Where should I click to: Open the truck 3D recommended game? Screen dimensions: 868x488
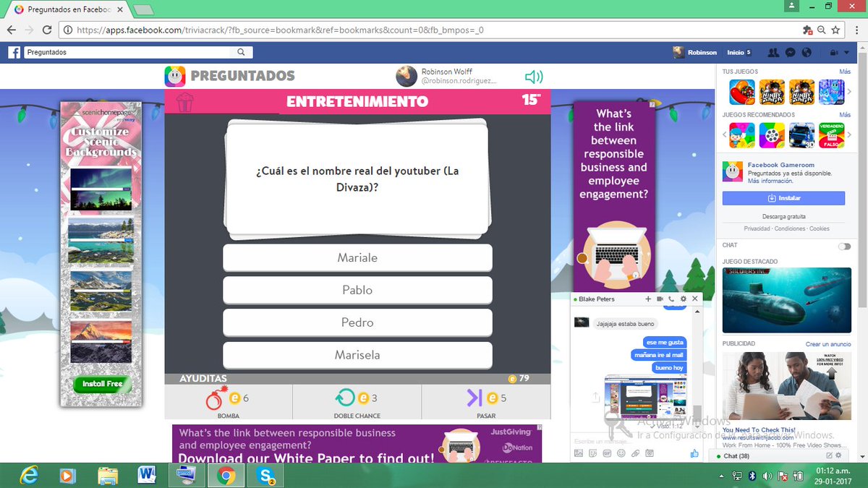click(x=801, y=134)
